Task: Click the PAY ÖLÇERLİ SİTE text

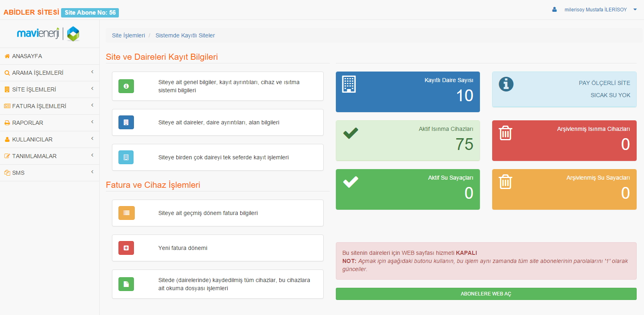Action: pos(605,83)
